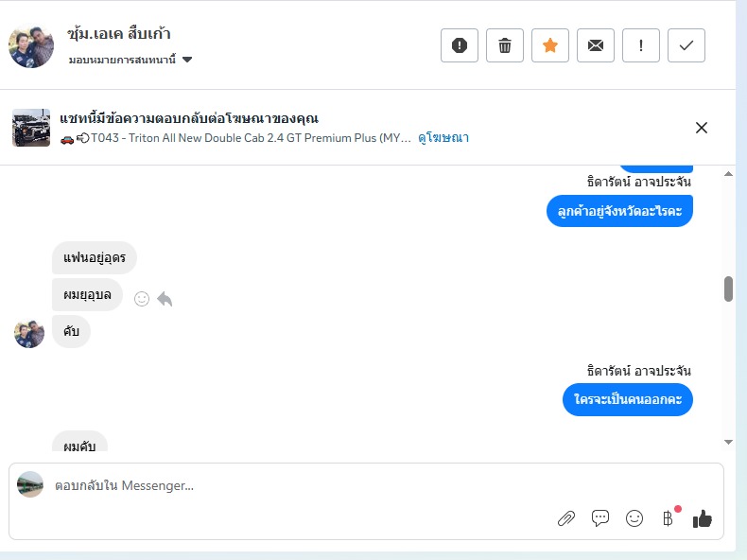
Task: Mark conversation as unread with envelope icon
Action: pos(596,45)
